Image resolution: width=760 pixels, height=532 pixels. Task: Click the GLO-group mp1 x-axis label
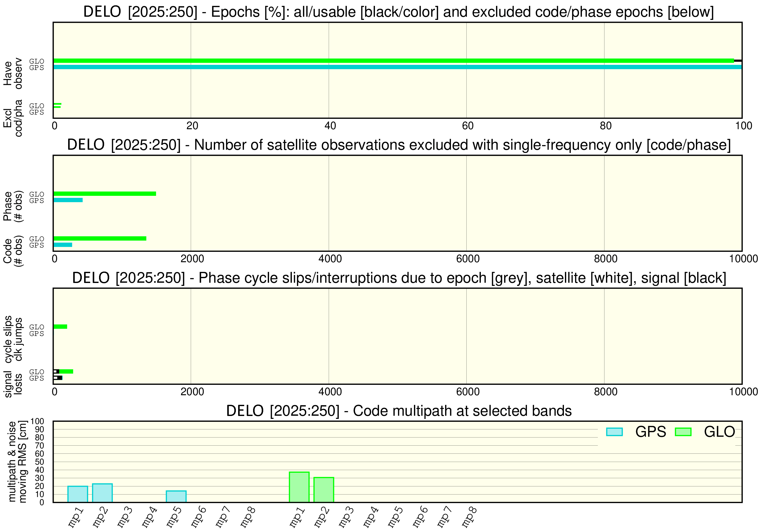(x=297, y=518)
